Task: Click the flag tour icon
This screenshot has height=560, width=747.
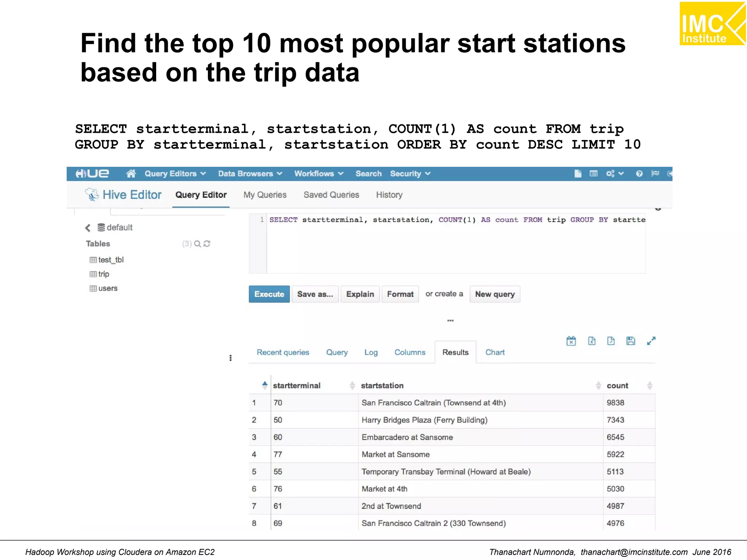Action: click(655, 174)
